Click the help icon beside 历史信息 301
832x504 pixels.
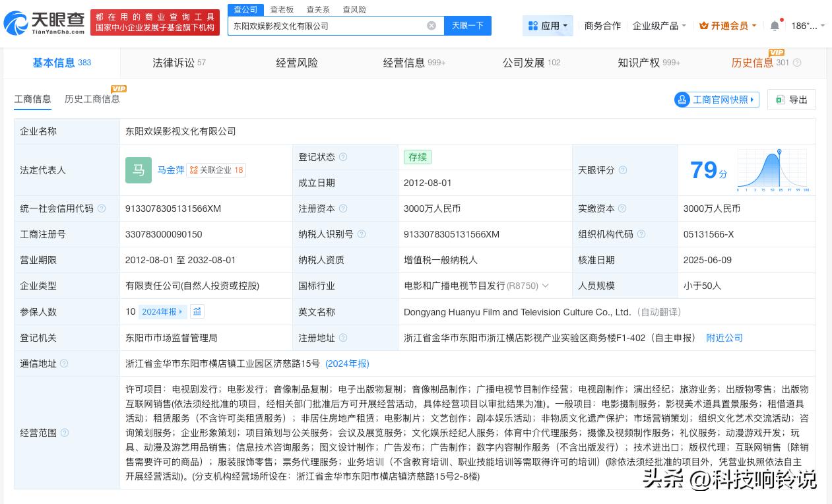pos(797,63)
